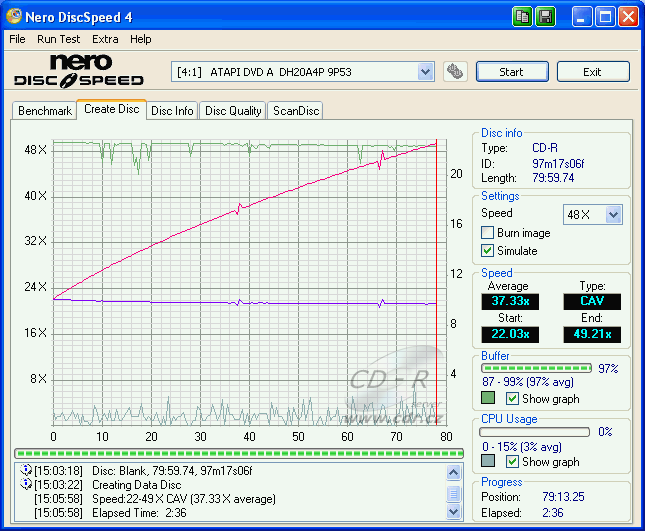This screenshot has height=531, width=645.
Task: Select log line 'Disc: Blank, 79:59.74'
Action: point(172,471)
